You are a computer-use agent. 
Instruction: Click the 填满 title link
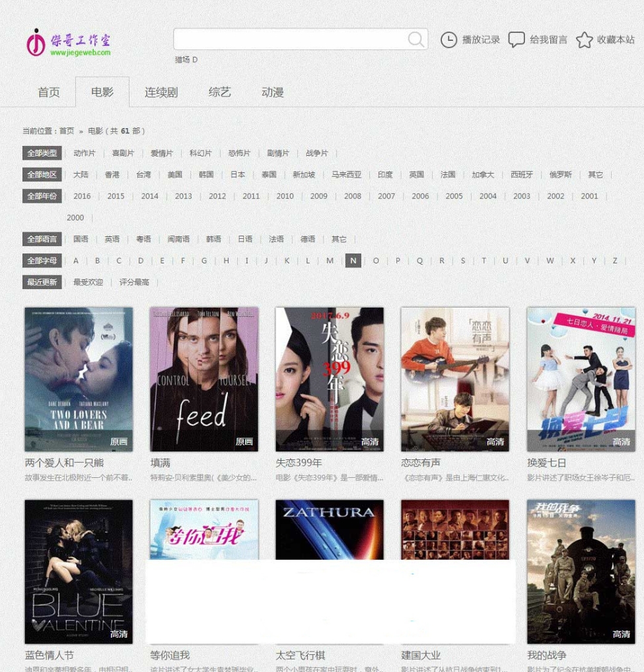[x=161, y=463]
